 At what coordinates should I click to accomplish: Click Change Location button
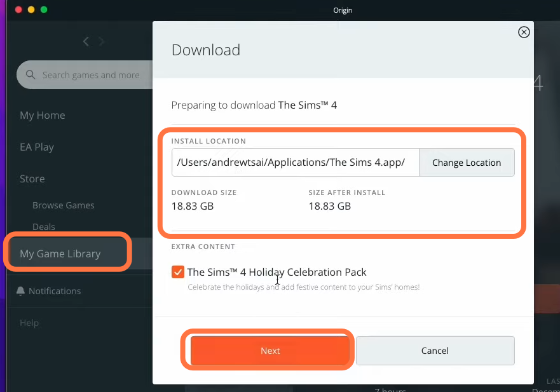click(467, 163)
